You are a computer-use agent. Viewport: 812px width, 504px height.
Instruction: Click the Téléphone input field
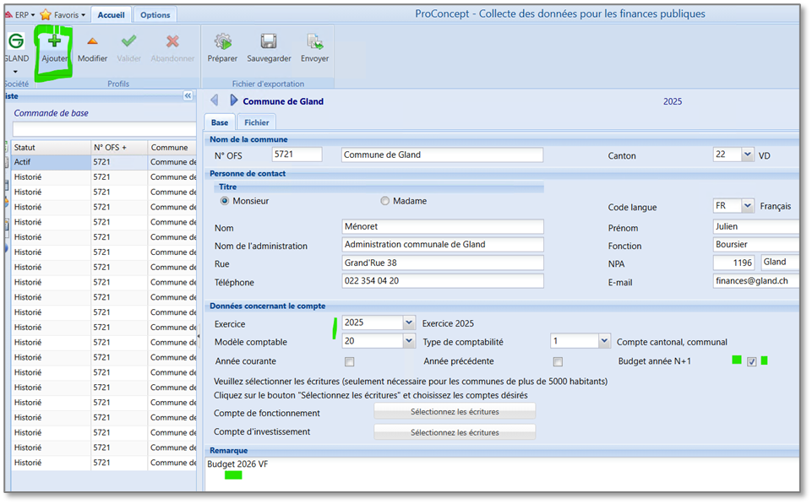[x=442, y=281]
